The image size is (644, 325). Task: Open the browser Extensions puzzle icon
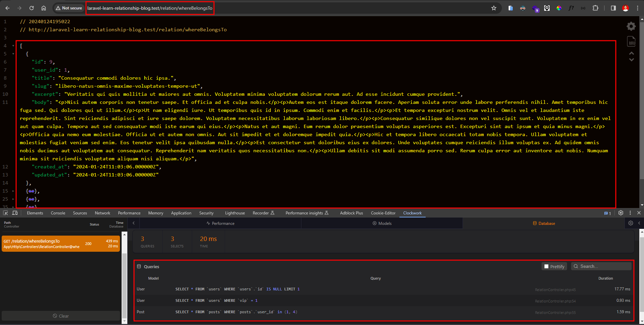[x=595, y=8]
